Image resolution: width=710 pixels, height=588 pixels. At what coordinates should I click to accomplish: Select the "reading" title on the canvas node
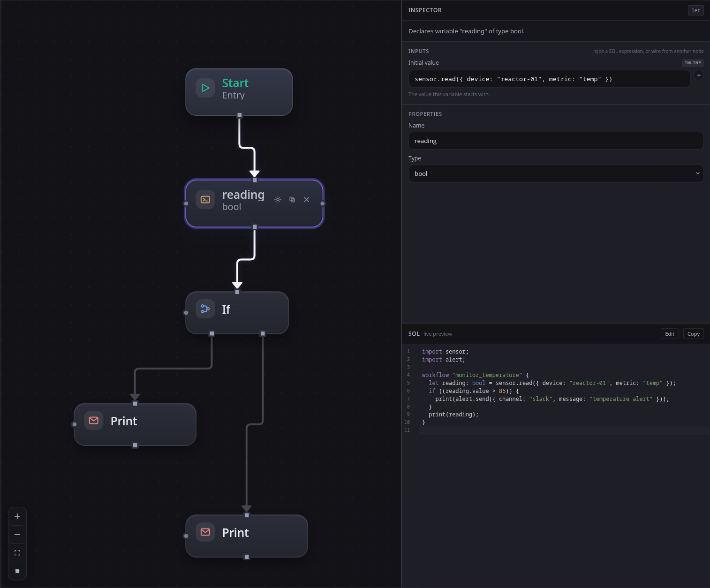[x=243, y=195]
